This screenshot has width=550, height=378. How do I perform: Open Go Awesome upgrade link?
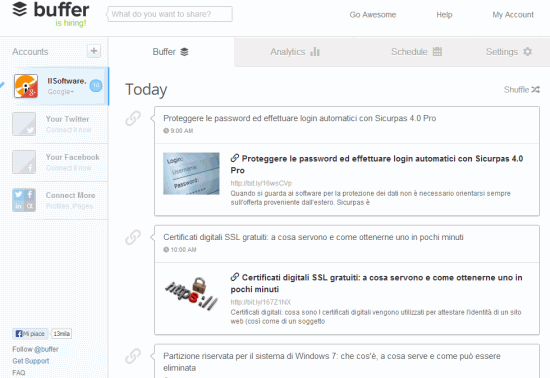click(373, 15)
